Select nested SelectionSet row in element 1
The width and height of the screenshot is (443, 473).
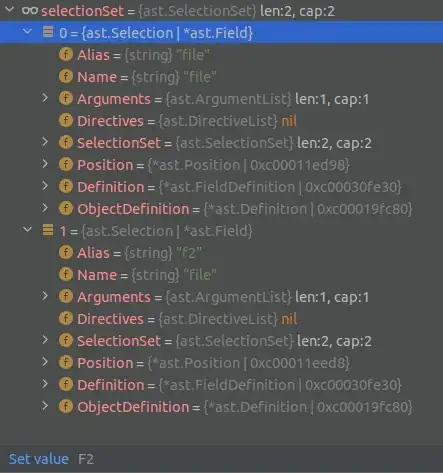pos(221,340)
